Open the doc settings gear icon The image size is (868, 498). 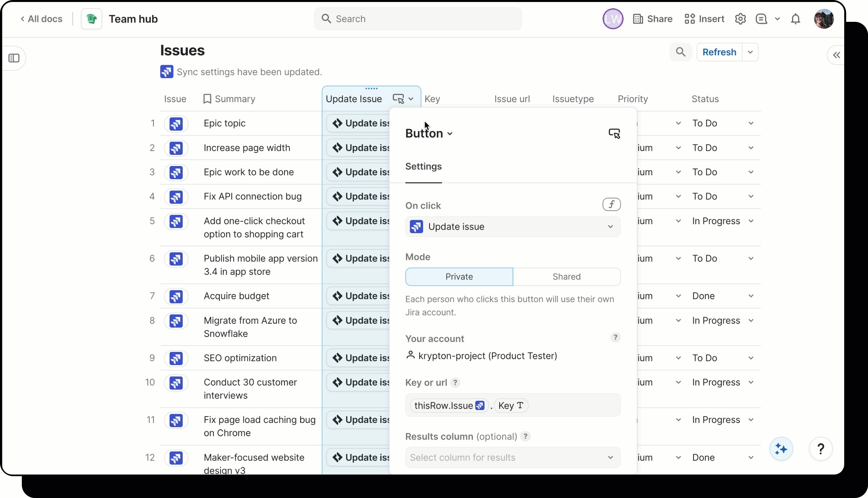740,19
